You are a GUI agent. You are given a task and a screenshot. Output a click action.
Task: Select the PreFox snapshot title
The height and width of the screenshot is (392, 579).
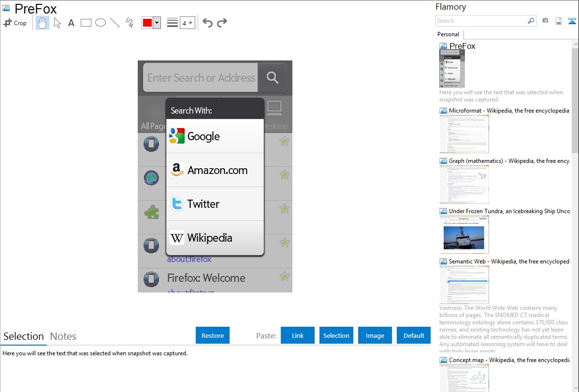click(x=463, y=46)
